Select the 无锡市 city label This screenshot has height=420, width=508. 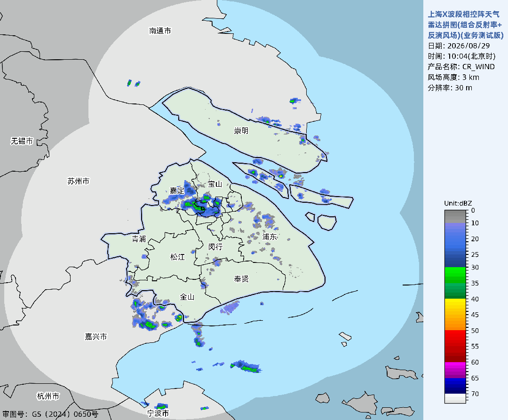(x=22, y=141)
